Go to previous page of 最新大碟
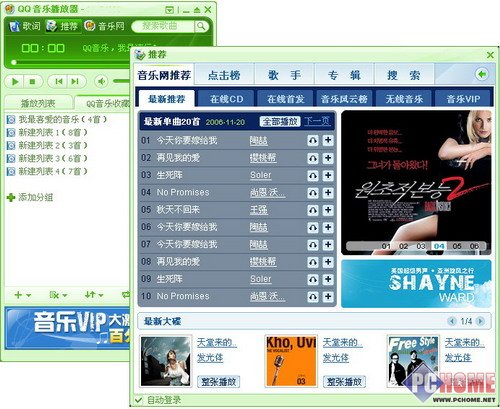This screenshot has height=409, width=500. pos(452,321)
